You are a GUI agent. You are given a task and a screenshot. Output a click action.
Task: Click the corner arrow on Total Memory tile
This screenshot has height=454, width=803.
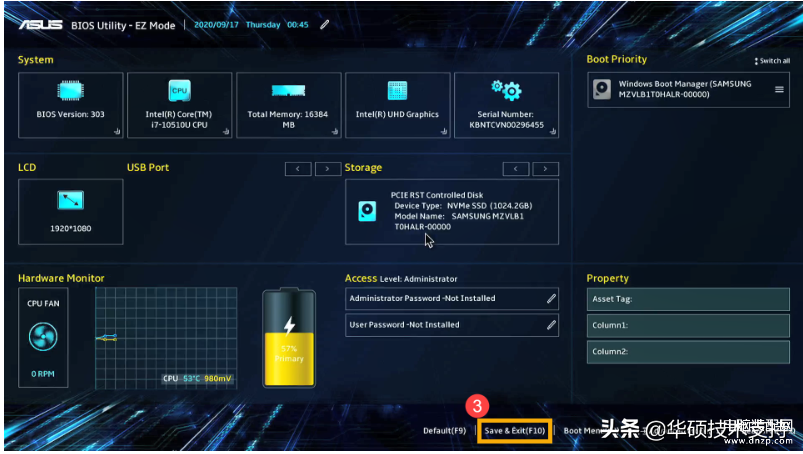[x=335, y=132]
